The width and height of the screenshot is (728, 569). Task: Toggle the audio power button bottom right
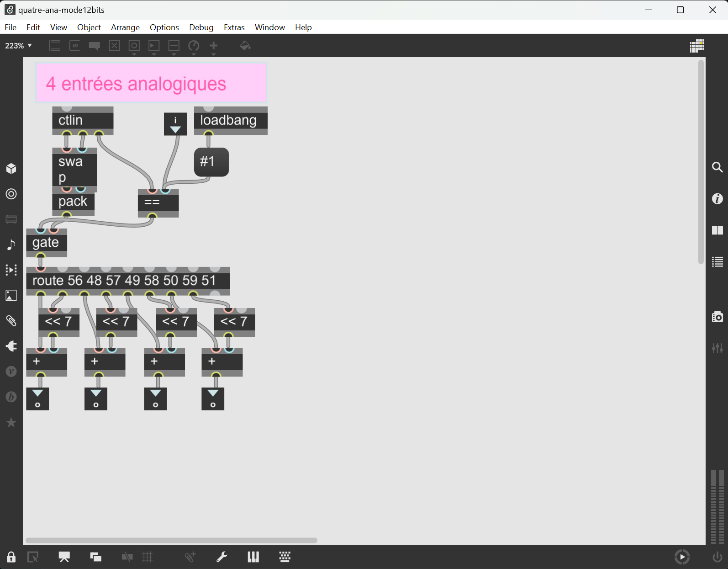coord(717,557)
